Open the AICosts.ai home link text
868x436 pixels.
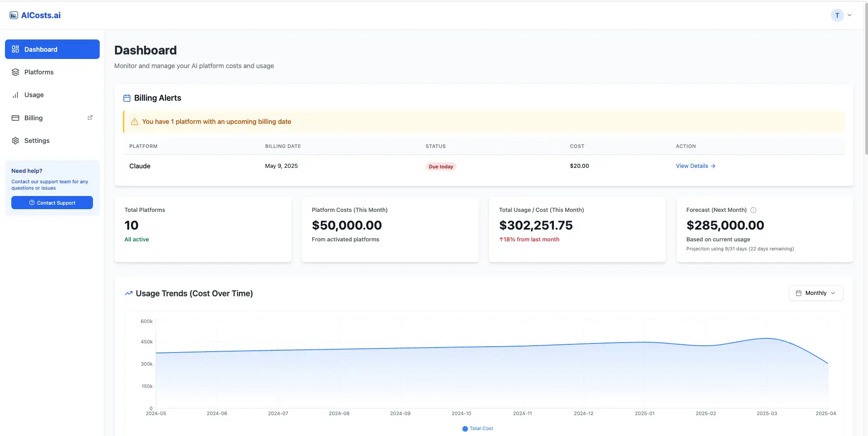(x=41, y=15)
